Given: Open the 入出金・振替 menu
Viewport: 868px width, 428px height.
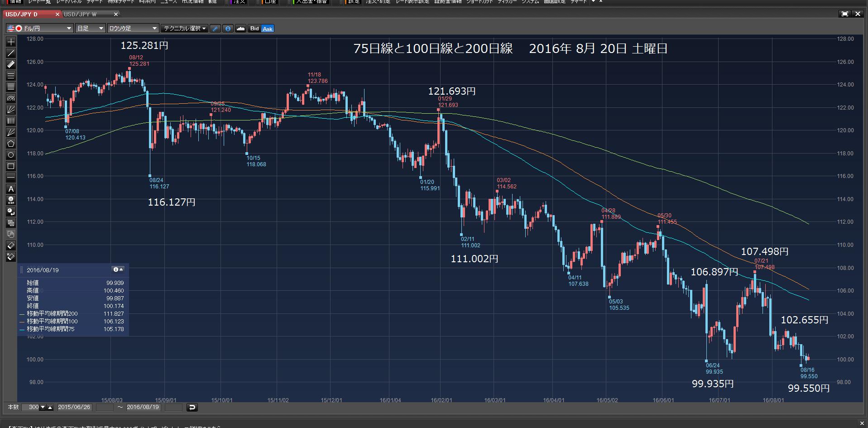Looking at the screenshot, I should (x=312, y=1).
